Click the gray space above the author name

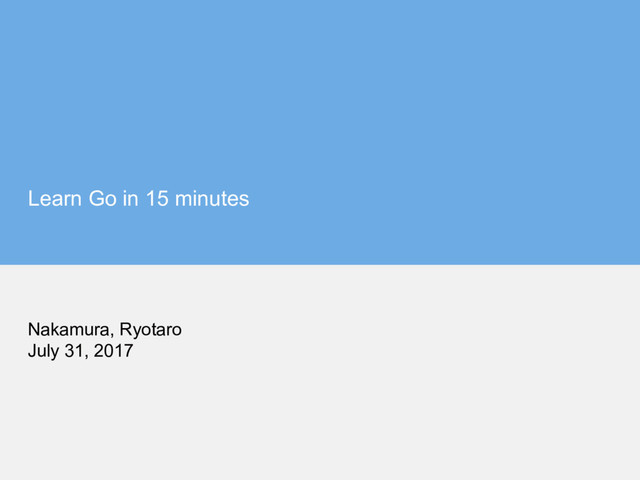[x=320, y=292]
